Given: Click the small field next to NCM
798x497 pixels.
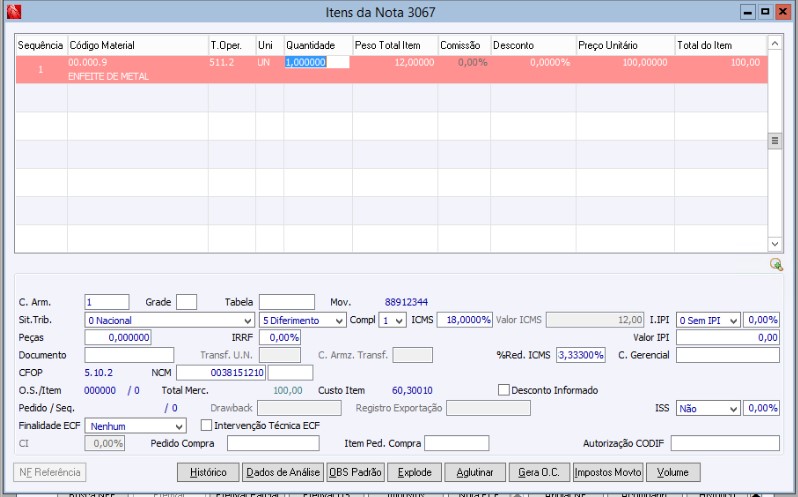Looking at the screenshot, I should click(290, 373).
